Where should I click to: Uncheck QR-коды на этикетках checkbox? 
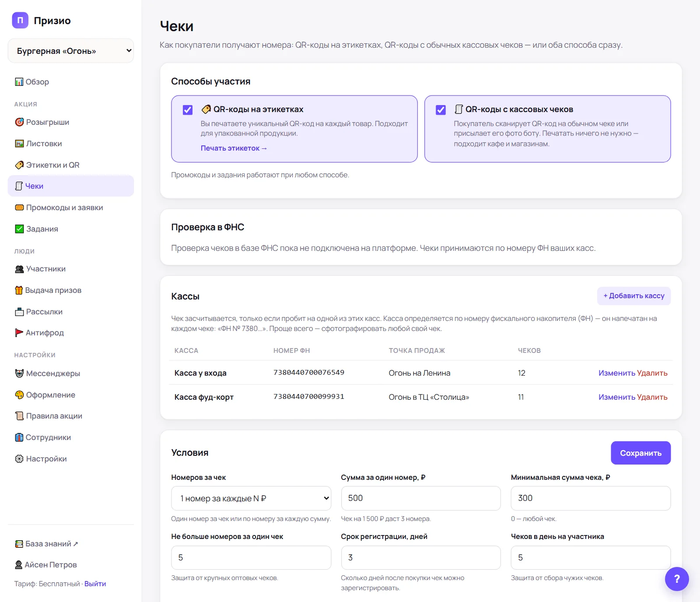click(188, 110)
